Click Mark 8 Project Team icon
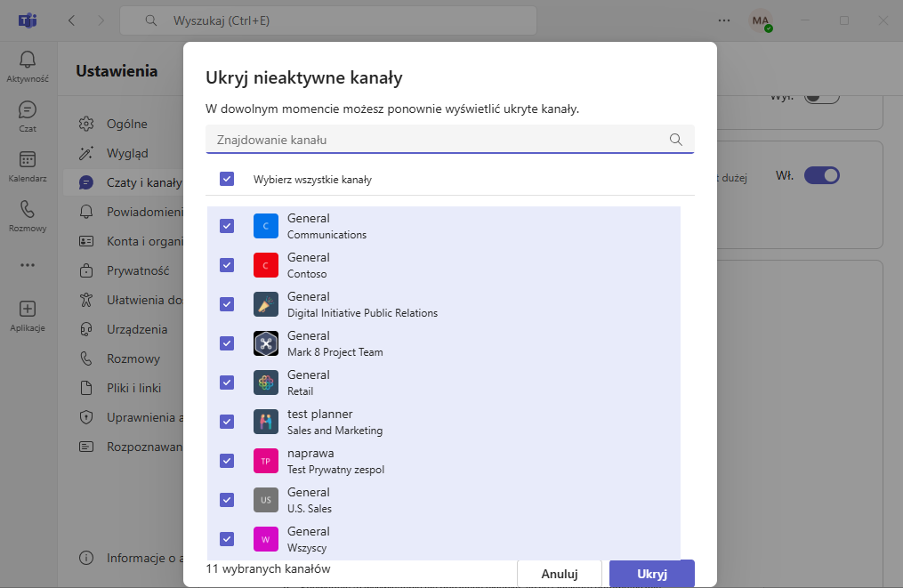Screen dimensions: 903x588 [x=265, y=344]
